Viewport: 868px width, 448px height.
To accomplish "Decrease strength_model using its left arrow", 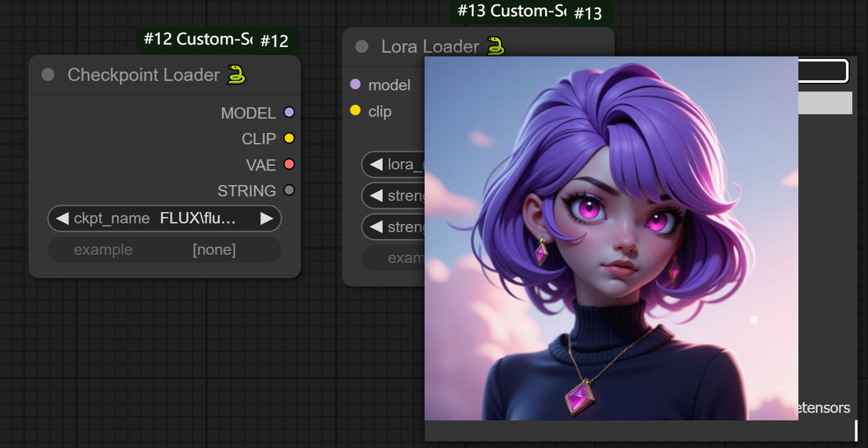I will pos(376,196).
